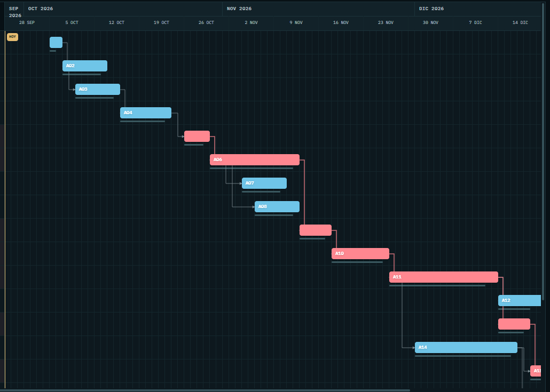
Task: Click the 19 OCT week label
Action: click(161, 23)
